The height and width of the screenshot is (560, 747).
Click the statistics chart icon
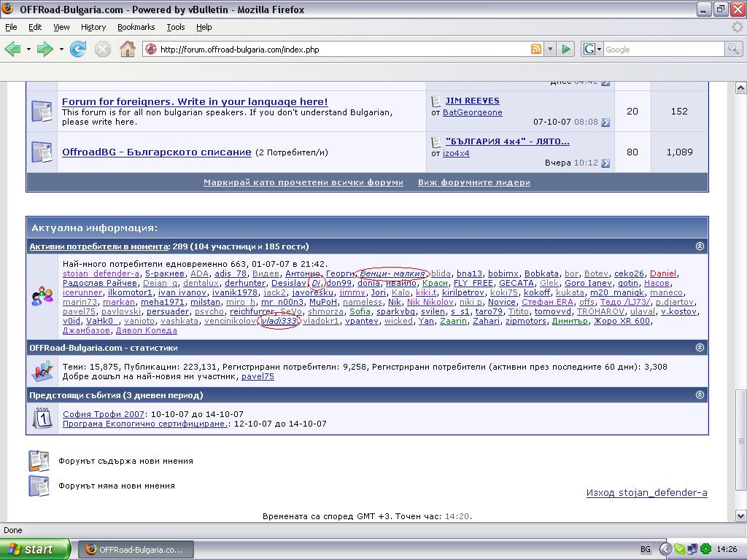(x=42, y=371)
